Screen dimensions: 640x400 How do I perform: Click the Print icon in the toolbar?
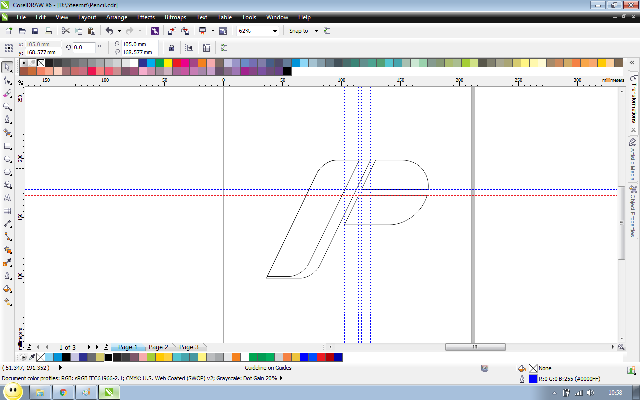pos(49,31)
